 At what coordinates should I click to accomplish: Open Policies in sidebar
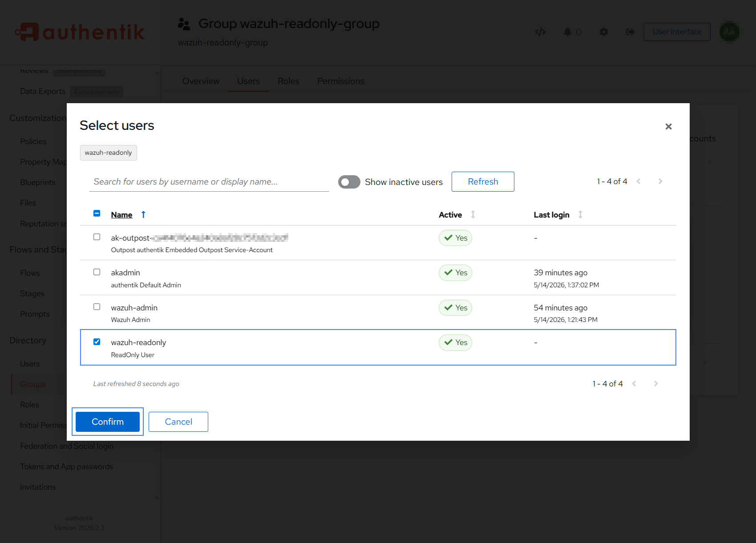(33, 141)
